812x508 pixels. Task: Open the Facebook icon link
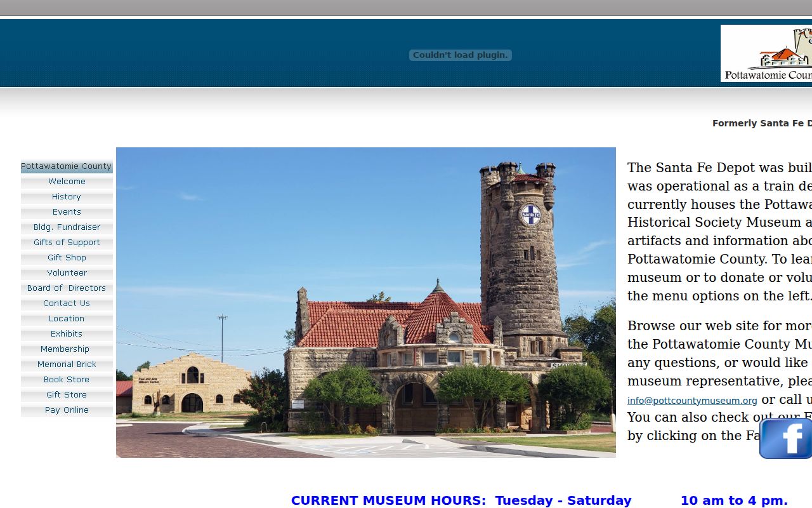pyautogui.click(x=786, y=438)
